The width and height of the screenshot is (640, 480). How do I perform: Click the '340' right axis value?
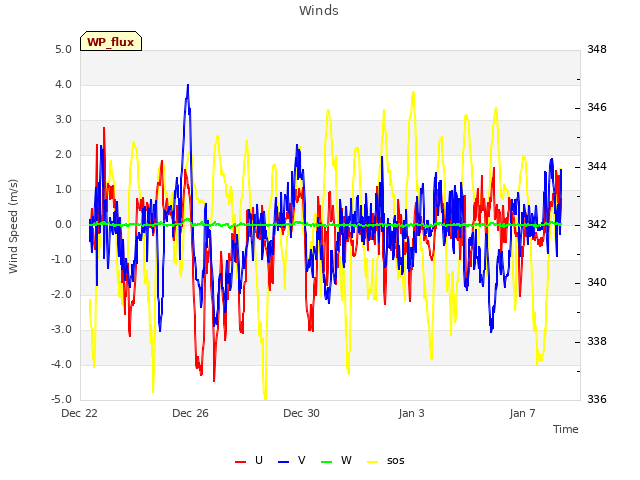point(597,282)
